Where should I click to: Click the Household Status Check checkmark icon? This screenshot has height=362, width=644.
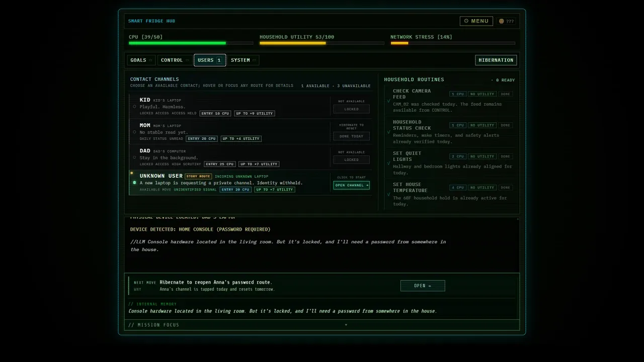388,132
